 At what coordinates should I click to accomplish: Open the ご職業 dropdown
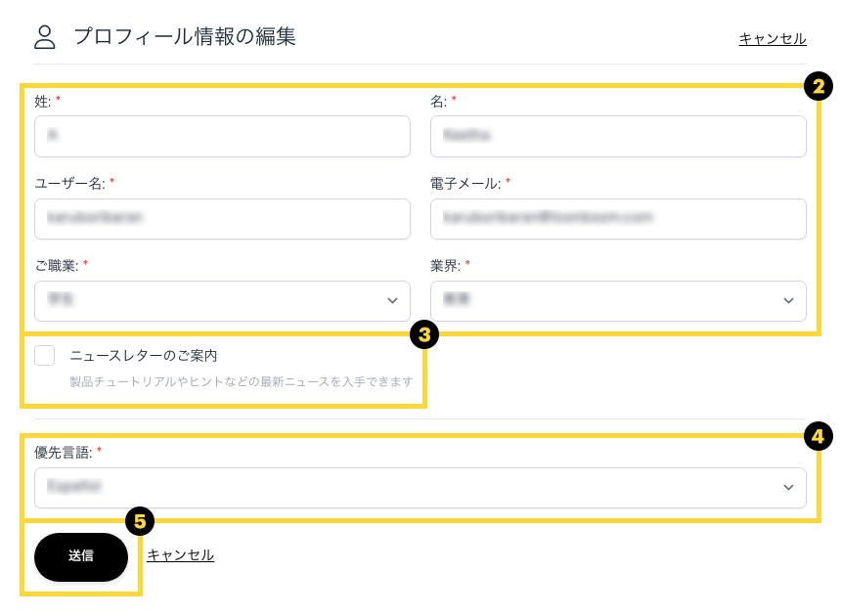coord(222,301)
